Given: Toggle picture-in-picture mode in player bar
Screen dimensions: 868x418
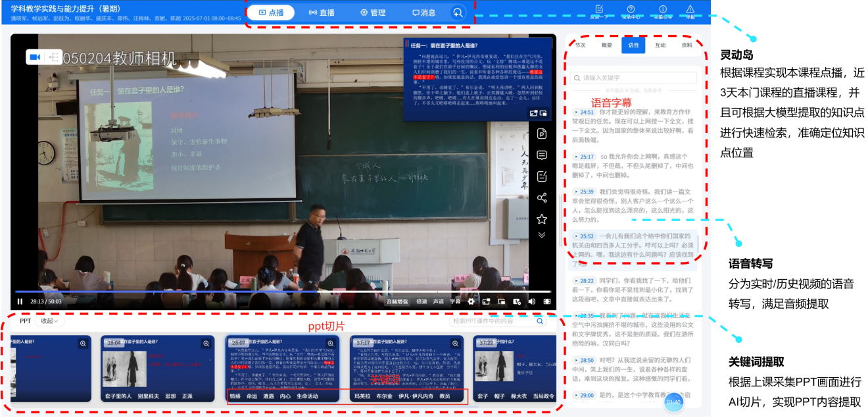Looking at the screenshot, I should coord(501,301).
